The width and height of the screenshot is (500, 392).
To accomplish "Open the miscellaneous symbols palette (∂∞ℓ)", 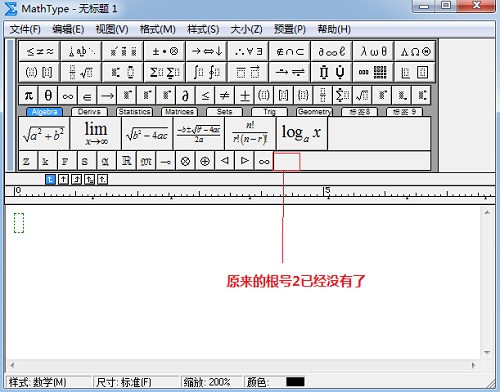I will pyautogui.click(x=331, y=51).
